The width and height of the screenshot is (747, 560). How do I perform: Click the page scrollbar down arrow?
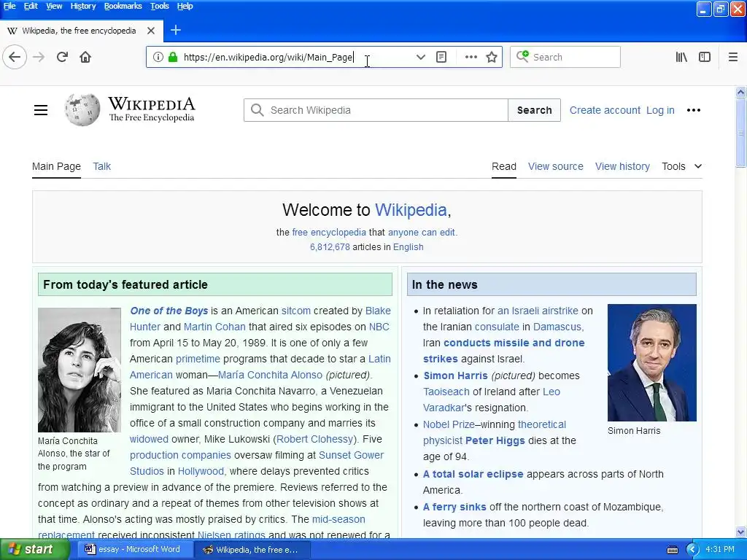740,532
